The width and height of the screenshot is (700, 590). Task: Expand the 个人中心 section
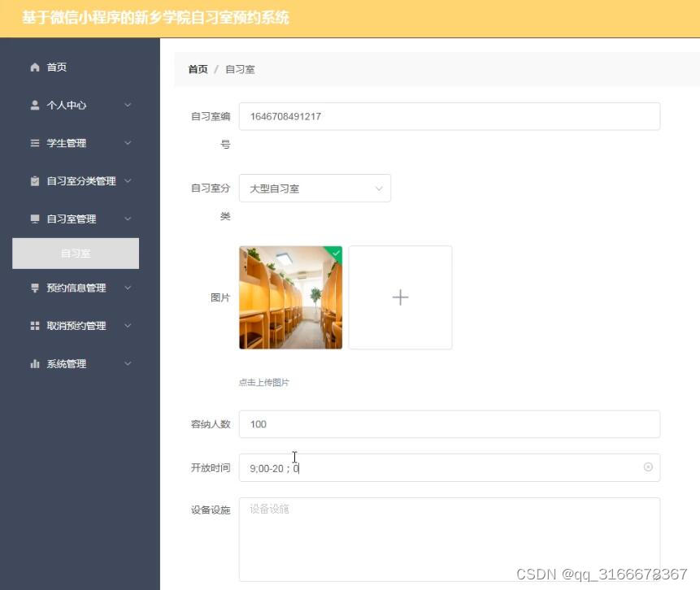pos(128,105)
